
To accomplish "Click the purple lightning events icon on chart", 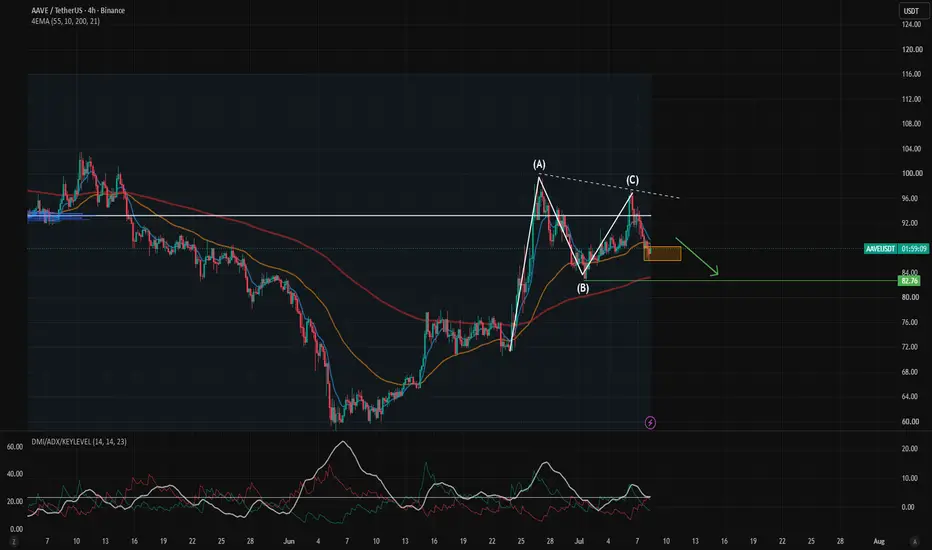I will click(650, 423).
